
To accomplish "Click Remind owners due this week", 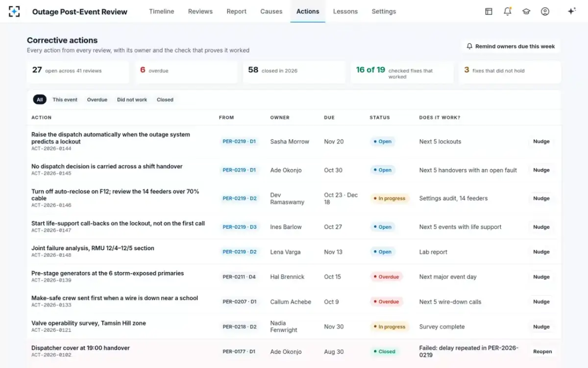I will (x=511, y=46).
